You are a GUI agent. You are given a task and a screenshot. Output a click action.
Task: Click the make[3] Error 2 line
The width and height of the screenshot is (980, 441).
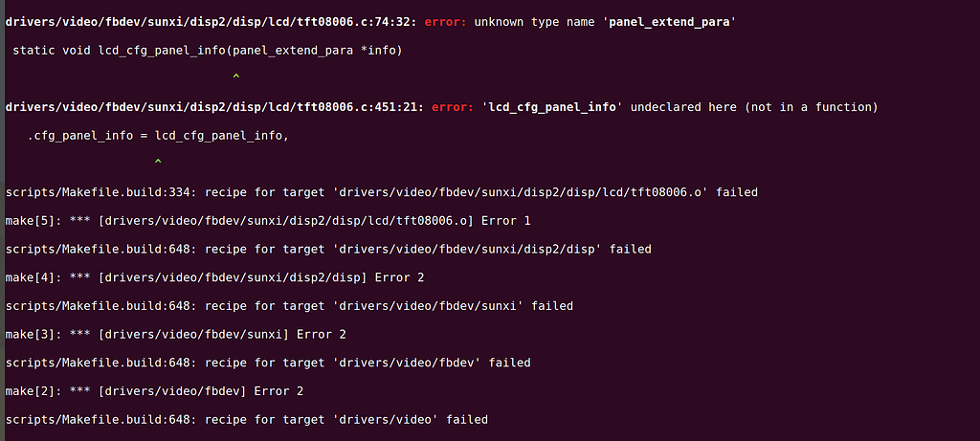coord(176,334)
